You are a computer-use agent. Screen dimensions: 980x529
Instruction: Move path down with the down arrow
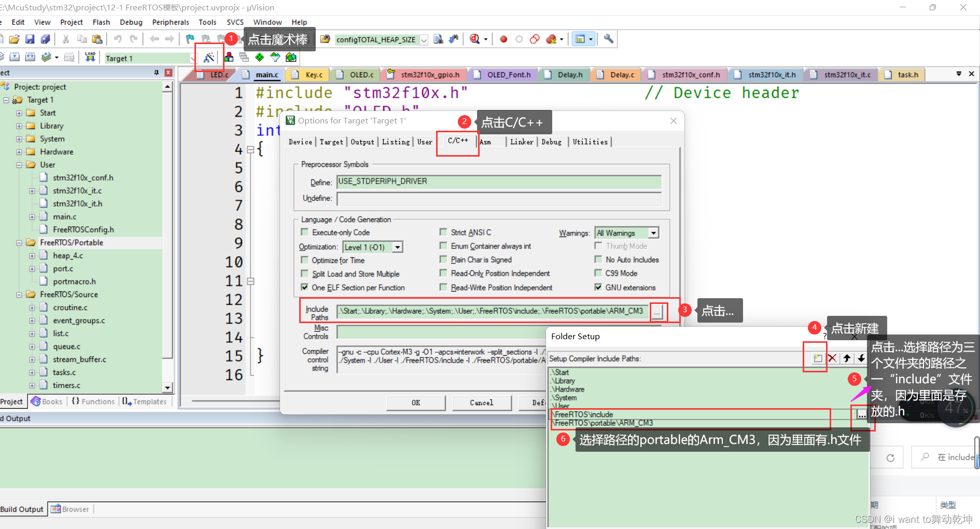click(x=861, y=358)
